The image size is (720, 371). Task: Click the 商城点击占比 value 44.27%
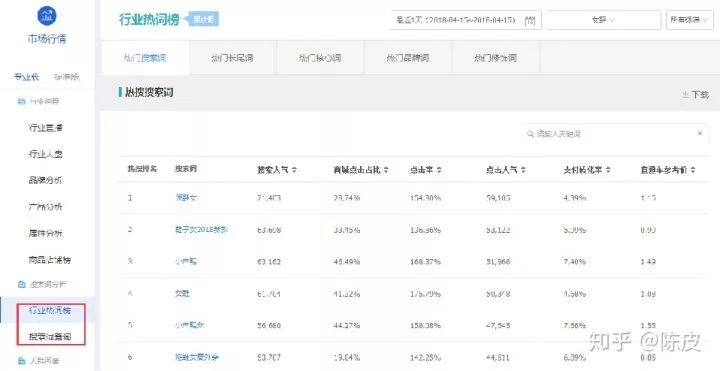[347, 326]
